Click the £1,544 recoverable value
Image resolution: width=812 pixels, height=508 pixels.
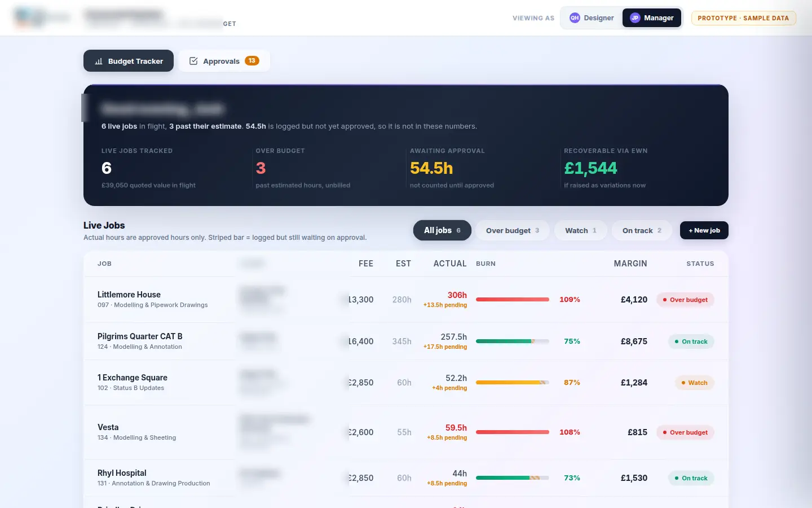click(590, 168)
